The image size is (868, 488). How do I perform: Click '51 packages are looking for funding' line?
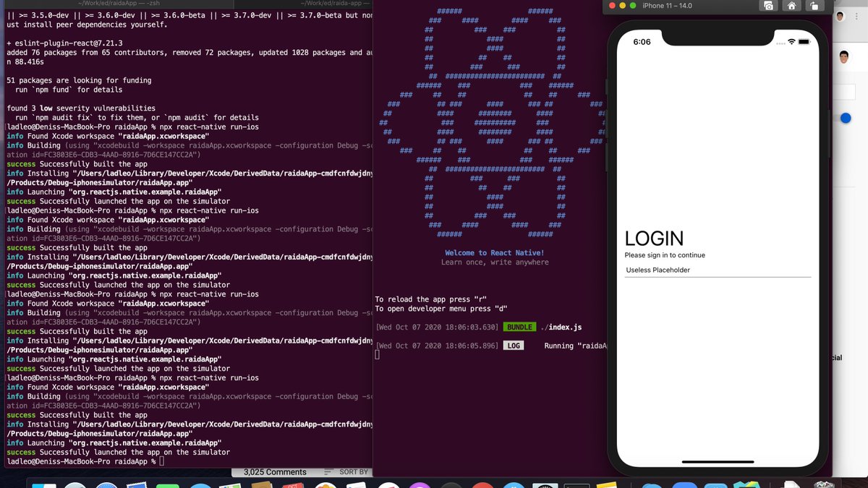[x=79, y=80]
